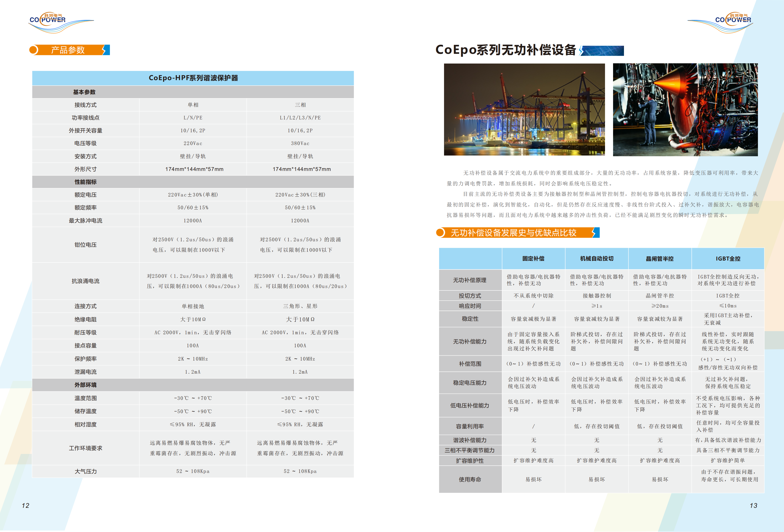Select the 性能指标 section row
This screenshot has width=784, height=532.
coord(85,182)
